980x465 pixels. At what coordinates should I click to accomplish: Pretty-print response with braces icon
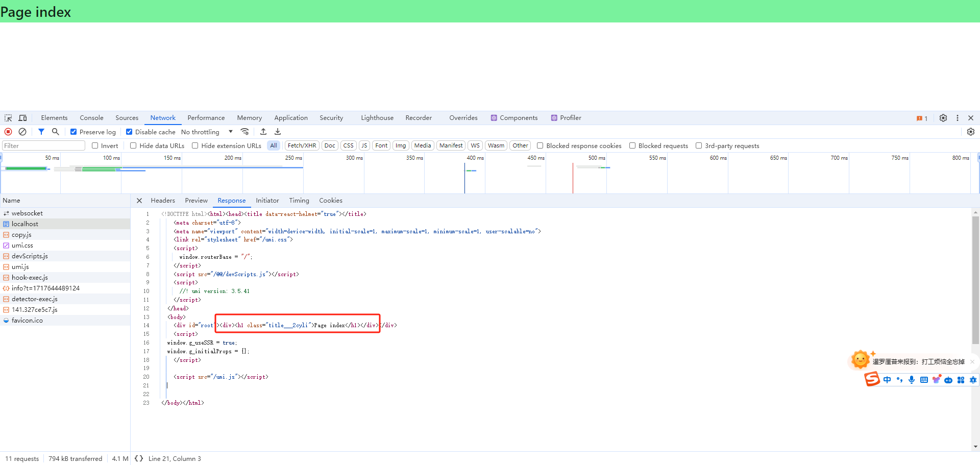point(139,458)
